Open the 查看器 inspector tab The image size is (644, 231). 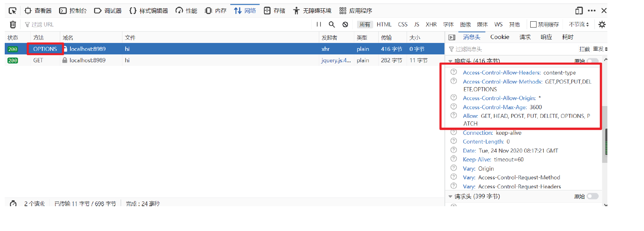(x=38, y=11)
